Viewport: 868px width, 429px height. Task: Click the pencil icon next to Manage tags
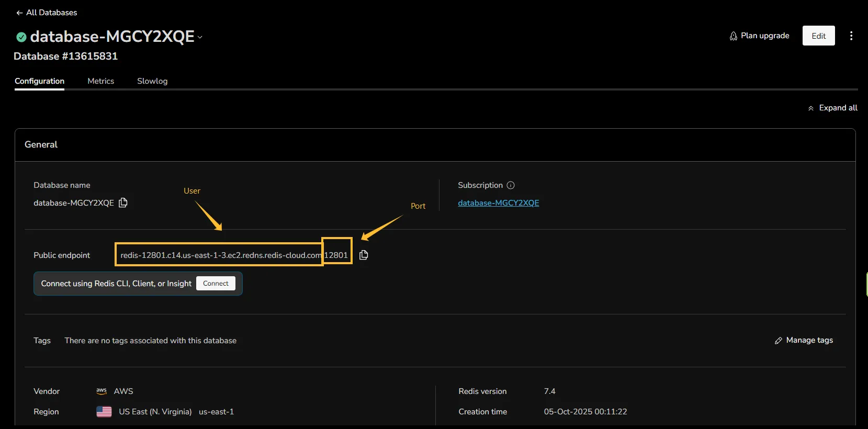coord(778,341)
